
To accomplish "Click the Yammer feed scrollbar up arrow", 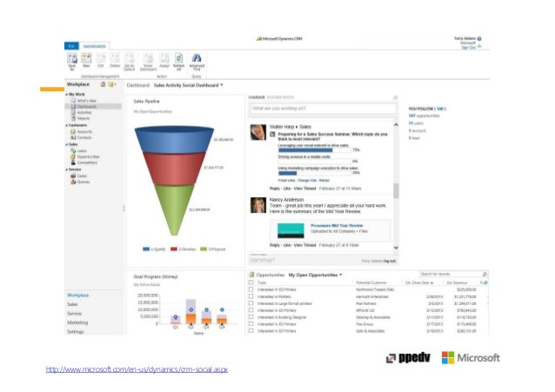I will [x=396, y=125].
